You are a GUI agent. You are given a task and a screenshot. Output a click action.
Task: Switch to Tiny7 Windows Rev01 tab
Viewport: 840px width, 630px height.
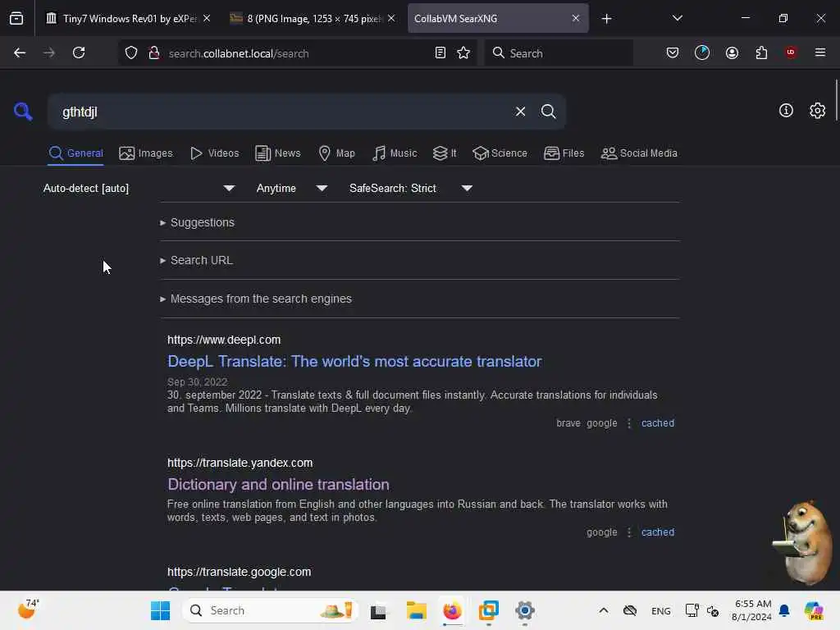128,19
